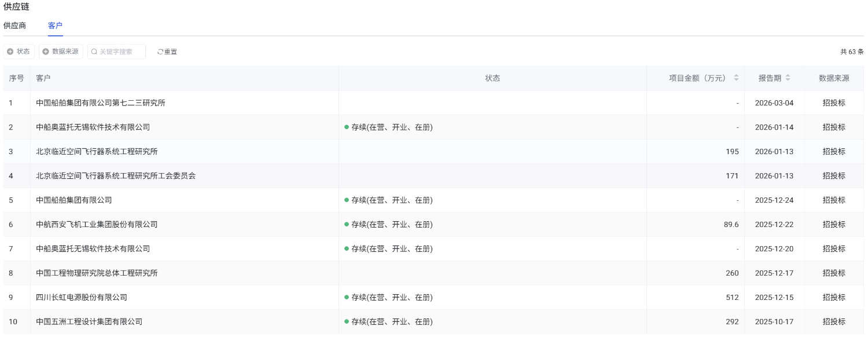Screen dimensions: 868x337
Task: Click status 存续 for 中国五洲工程设计集团
Action: point(388,322)
